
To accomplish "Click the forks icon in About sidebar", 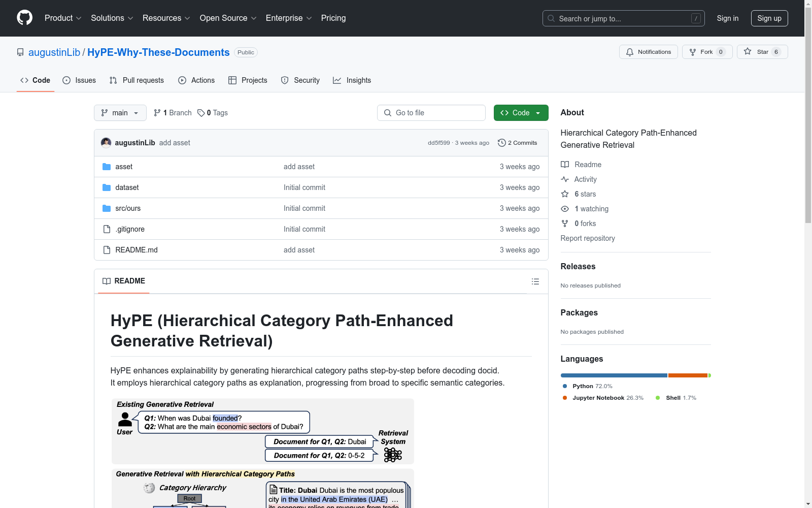I will pyautogui.click(x=565, y=224).
